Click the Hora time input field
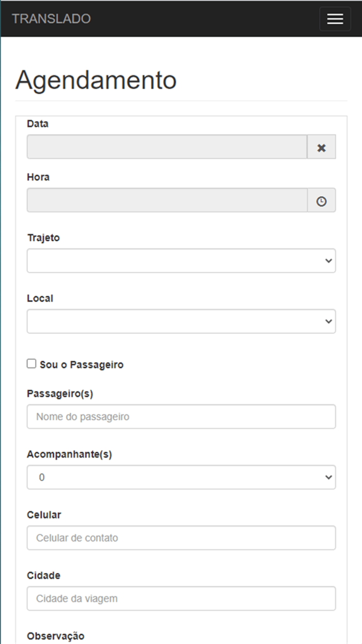This screenshot has width=362, height=644. 167,200
